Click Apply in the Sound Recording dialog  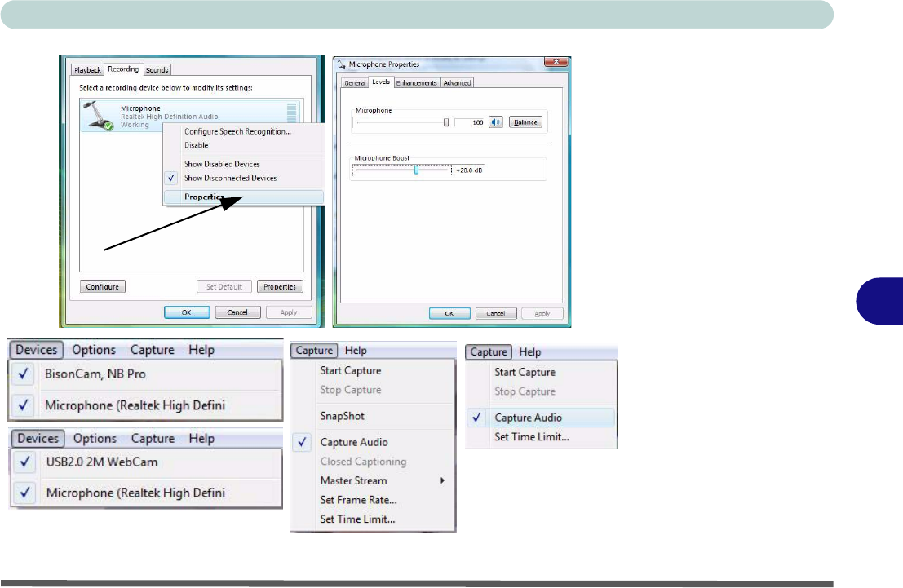pos(289,312)
